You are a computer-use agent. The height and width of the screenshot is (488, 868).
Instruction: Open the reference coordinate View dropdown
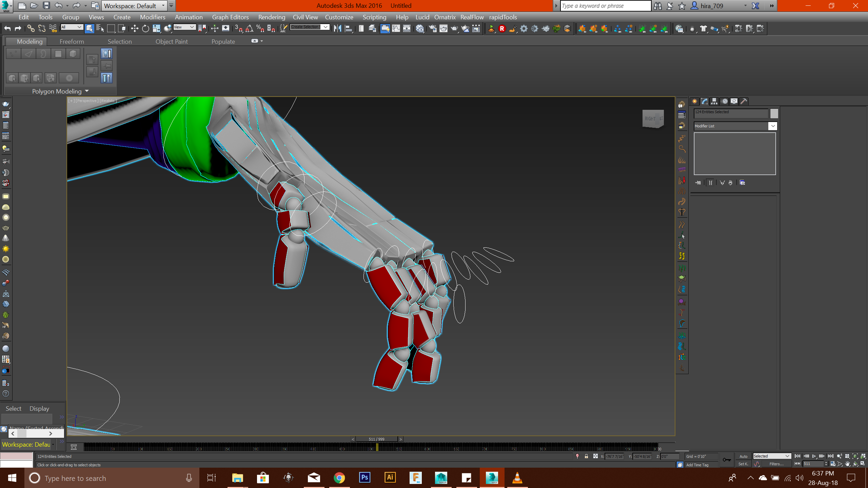184,27
